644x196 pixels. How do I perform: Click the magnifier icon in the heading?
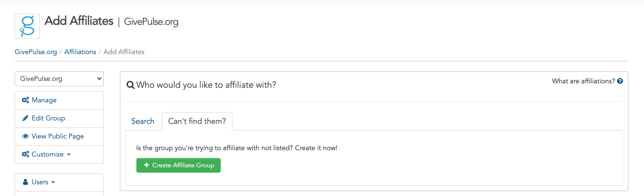[x=131, y=85]
